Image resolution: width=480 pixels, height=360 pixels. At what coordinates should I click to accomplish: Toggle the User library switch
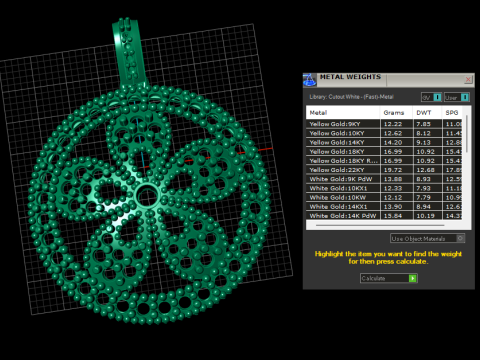click(457, 97)
